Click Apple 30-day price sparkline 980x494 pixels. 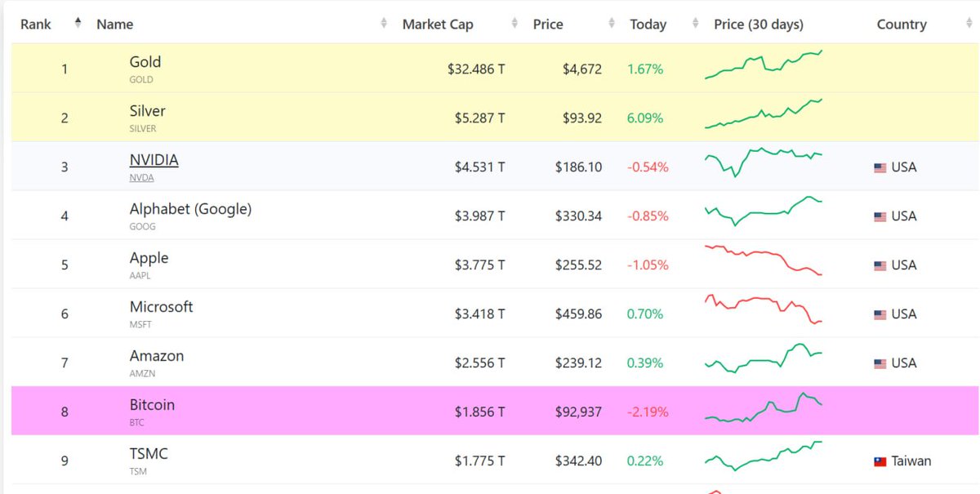(x=764, y=260)
